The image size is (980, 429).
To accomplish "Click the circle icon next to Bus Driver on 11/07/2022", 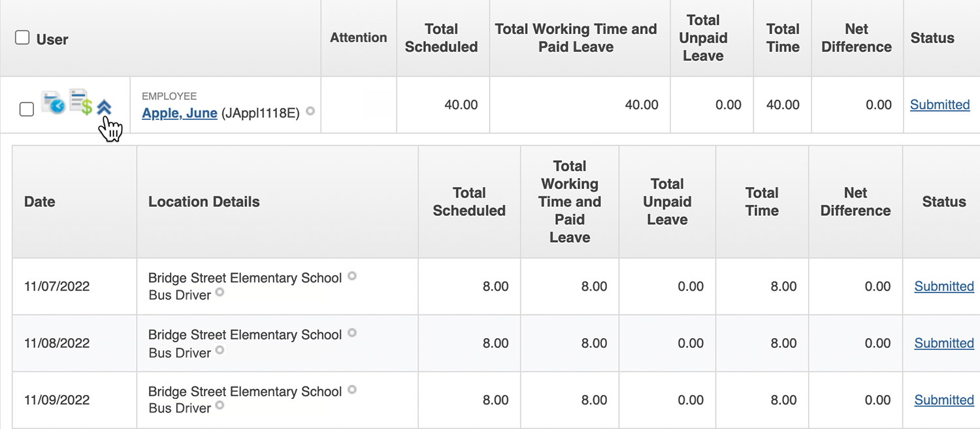I will (220, 292).
